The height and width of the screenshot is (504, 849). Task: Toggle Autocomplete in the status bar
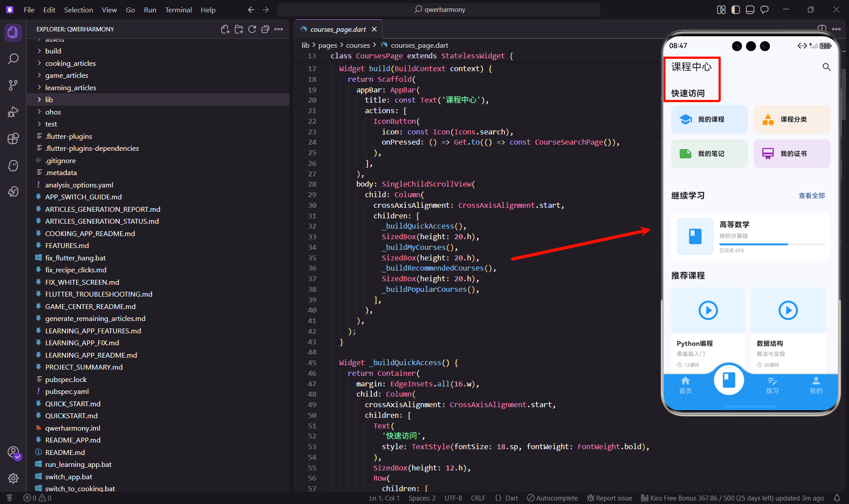(x=552, y=498)
